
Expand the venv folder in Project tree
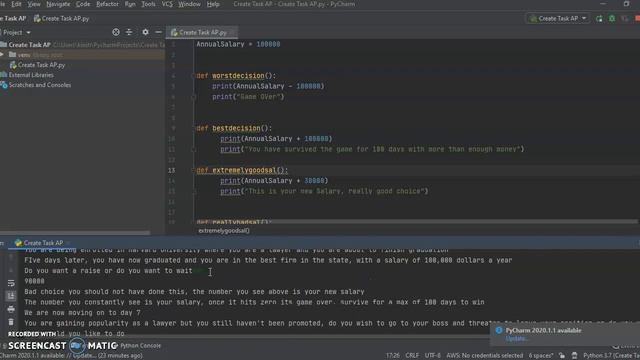(2, 55)
